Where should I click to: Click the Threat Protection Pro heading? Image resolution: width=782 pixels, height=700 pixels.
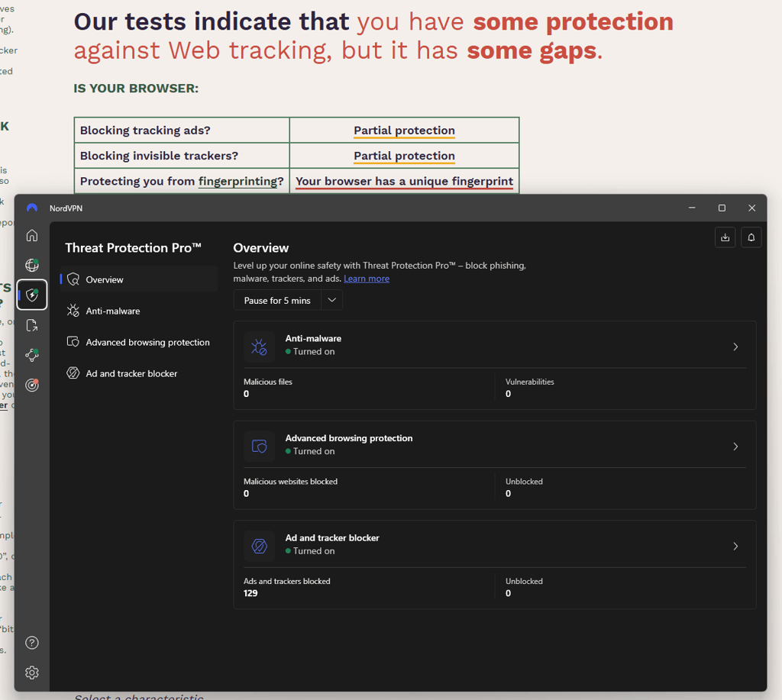(x=133, y=248)
